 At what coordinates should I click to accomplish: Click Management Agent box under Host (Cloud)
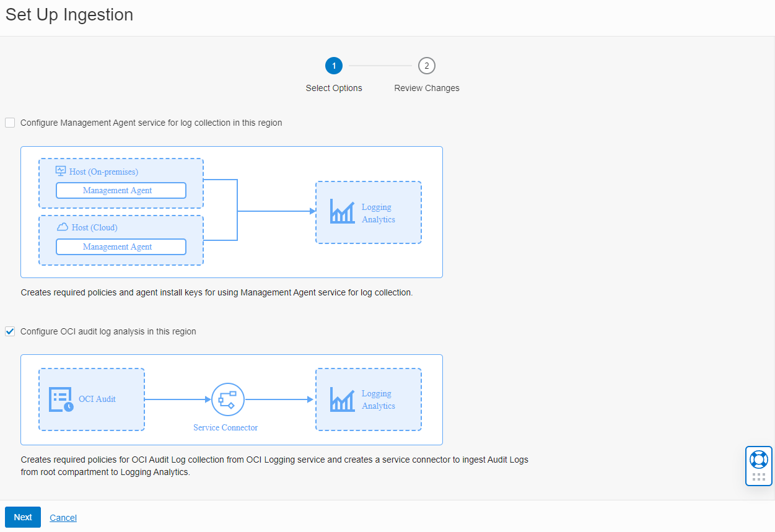pyautogui.click(x=121, y=246)
